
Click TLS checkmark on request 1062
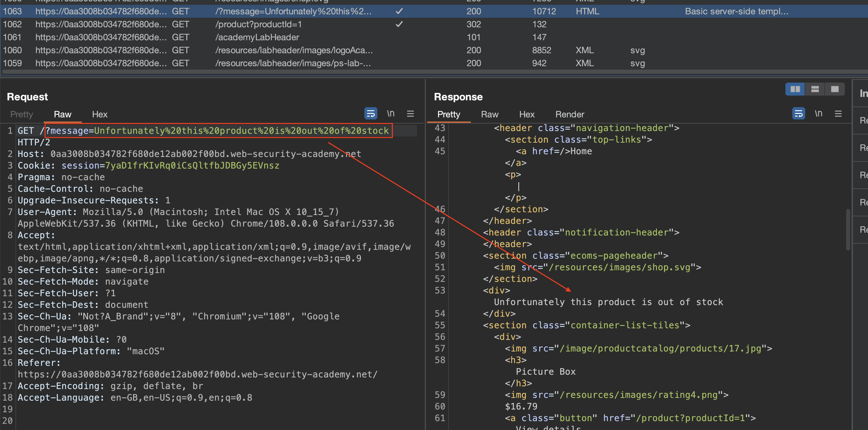399,24
